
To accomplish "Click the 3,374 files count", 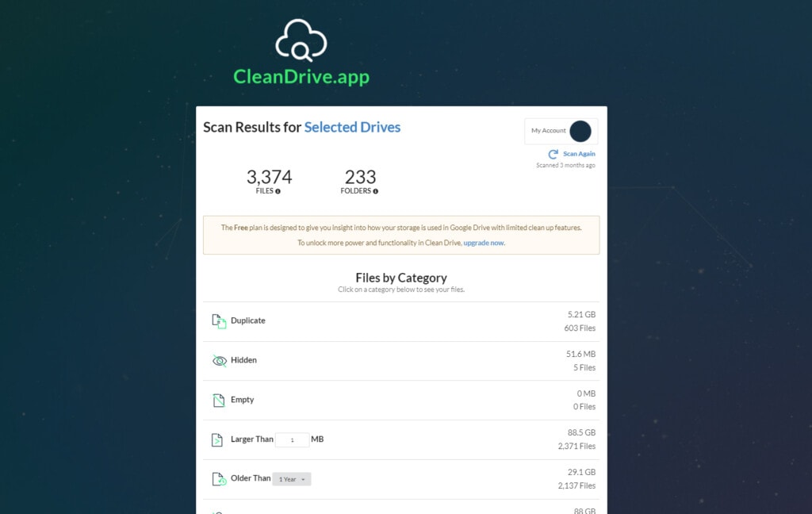I will (x=270, y=177).
